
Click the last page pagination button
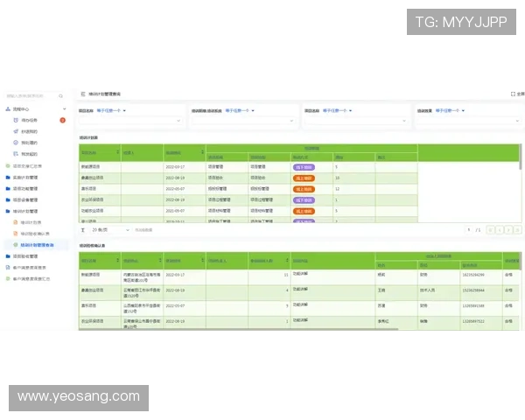[x=517, y=229]
